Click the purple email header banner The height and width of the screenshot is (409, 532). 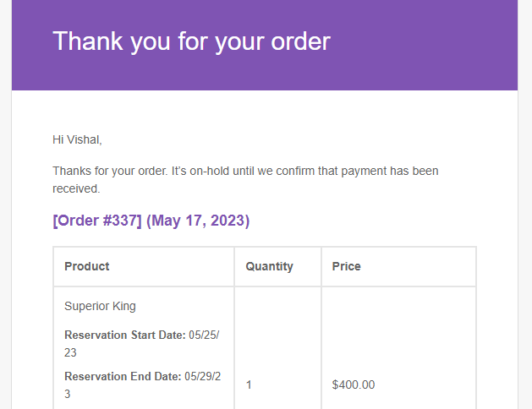coord(265,45)
